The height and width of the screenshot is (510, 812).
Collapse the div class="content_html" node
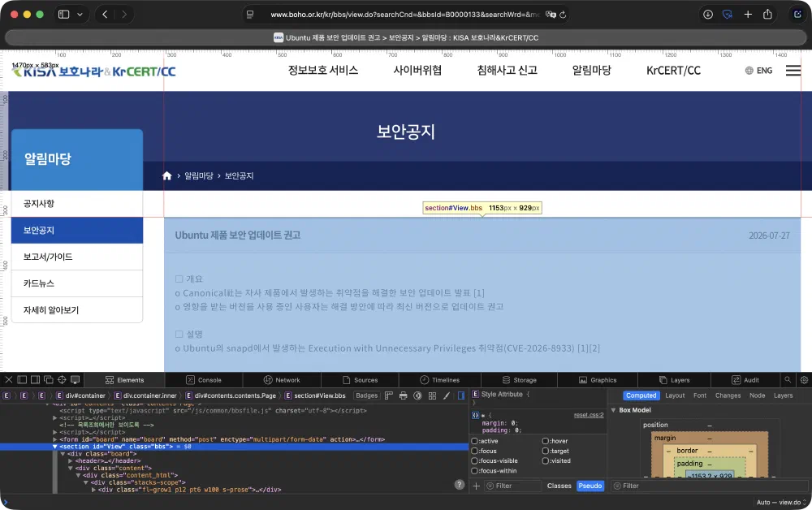pyautogui.click(x=78, y=475)
